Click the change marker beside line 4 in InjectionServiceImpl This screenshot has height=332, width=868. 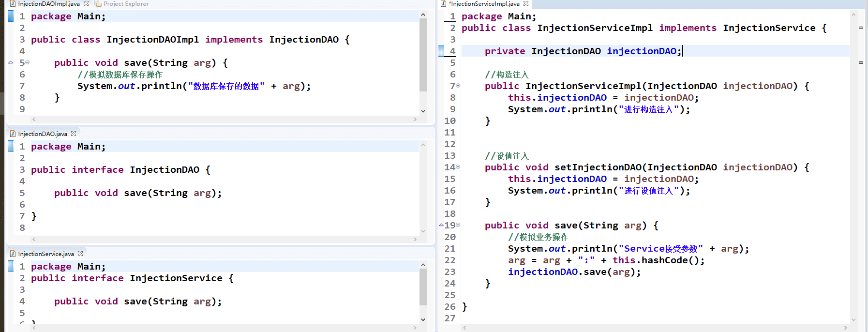pos(441,51)
